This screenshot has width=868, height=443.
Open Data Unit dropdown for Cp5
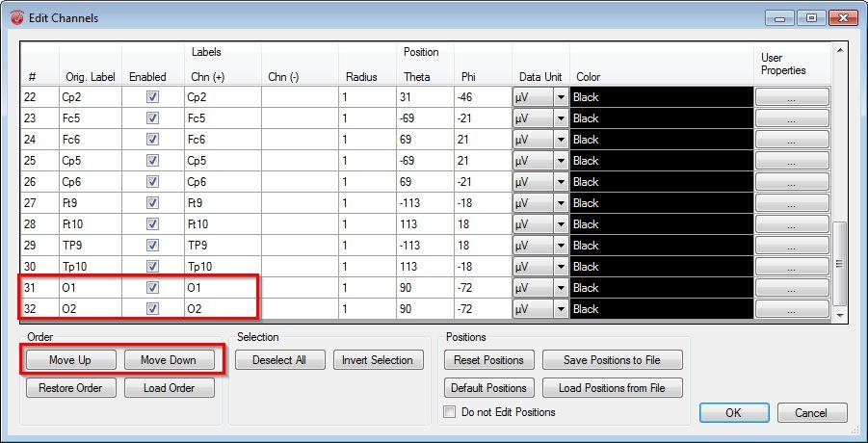tap(561, 161)
